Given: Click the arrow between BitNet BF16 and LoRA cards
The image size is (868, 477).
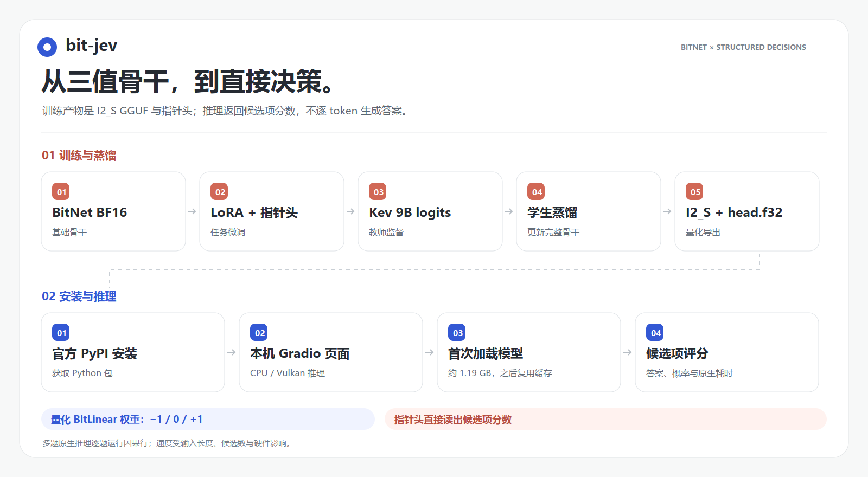Looking at the screenshot, I should click(192, 211).
